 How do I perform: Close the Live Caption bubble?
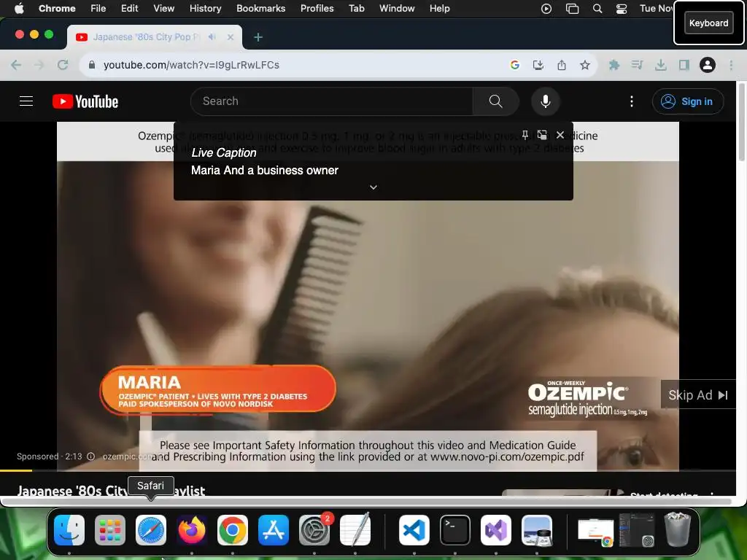pyautogui.click(x=560, y=135)
